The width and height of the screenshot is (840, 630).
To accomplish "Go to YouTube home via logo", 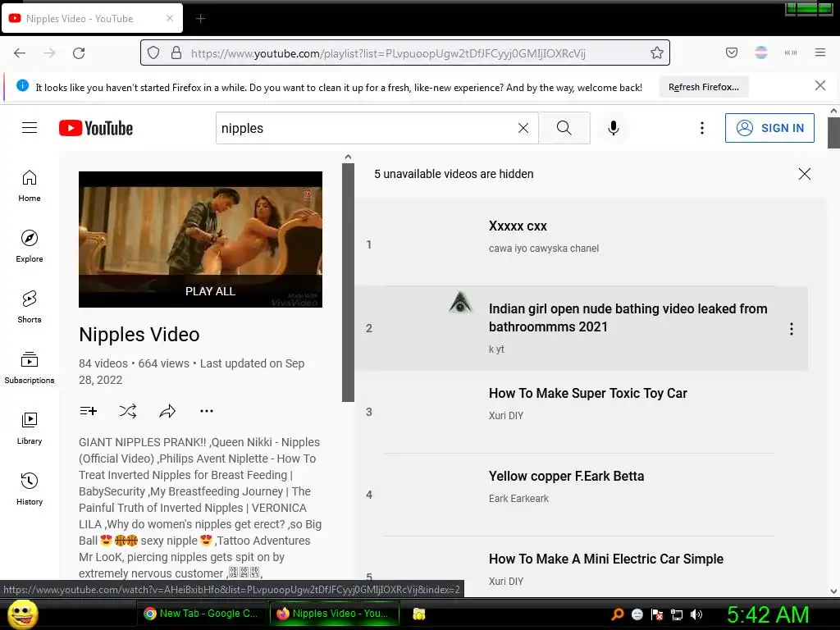I will tap(96, 128).
